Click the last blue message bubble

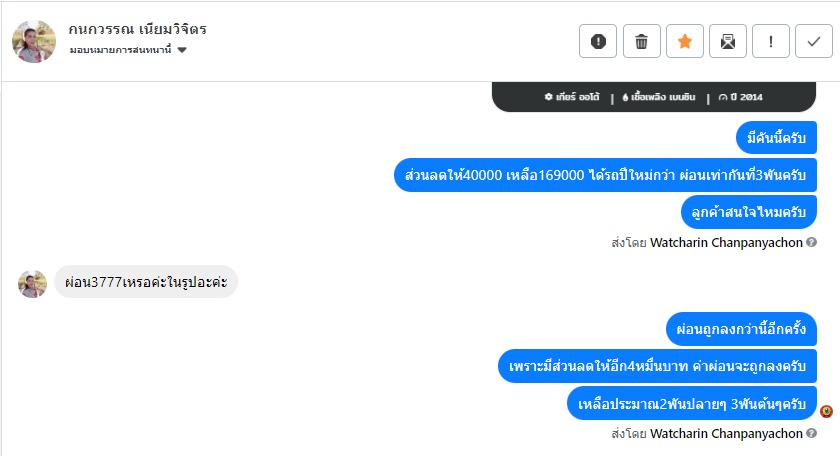(692, 403)
